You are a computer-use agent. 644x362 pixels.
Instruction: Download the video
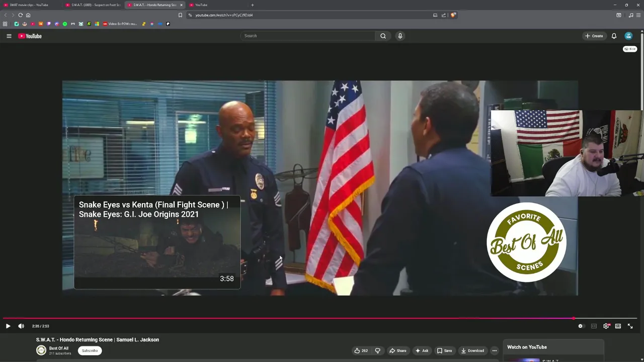point(472,350)
